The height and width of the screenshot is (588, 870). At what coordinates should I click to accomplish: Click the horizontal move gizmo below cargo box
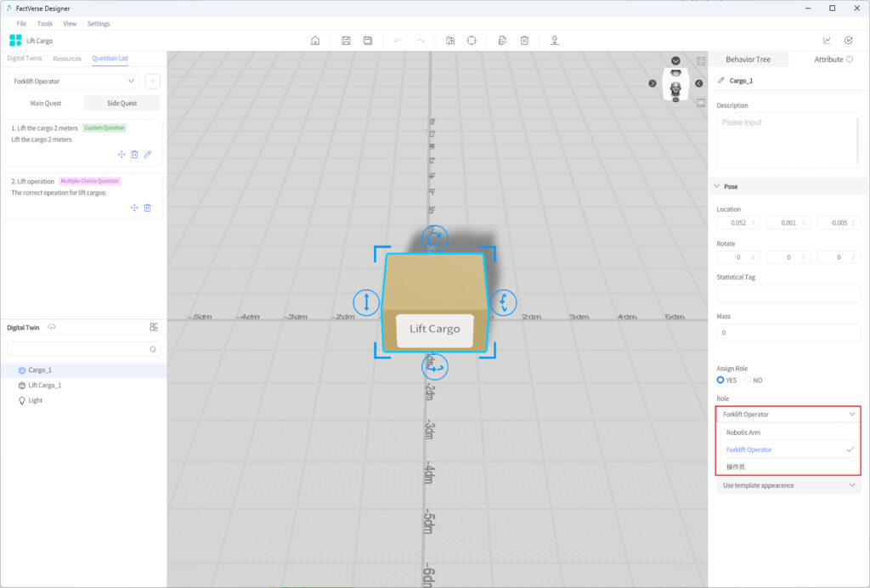pos(434,367)
